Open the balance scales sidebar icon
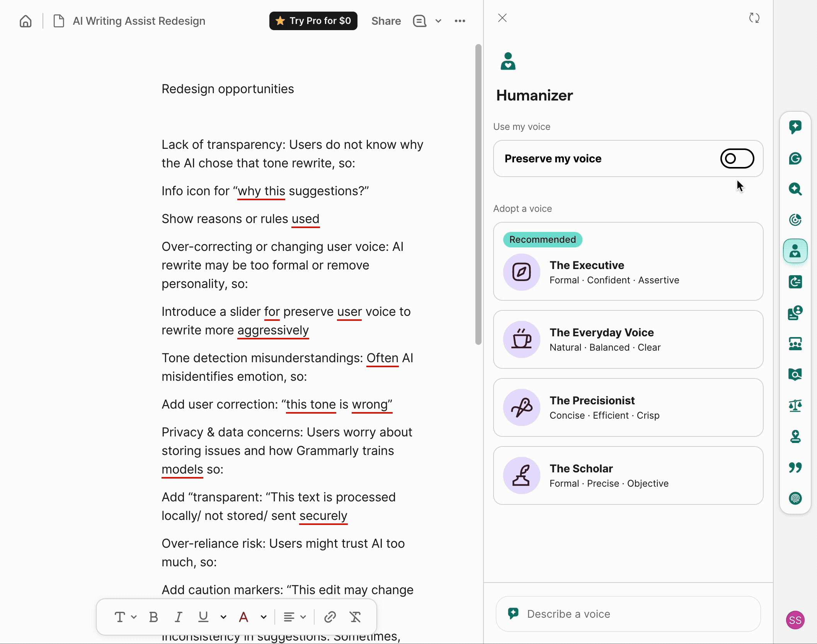This screenshot has height=644, width=817. point(795,405)
